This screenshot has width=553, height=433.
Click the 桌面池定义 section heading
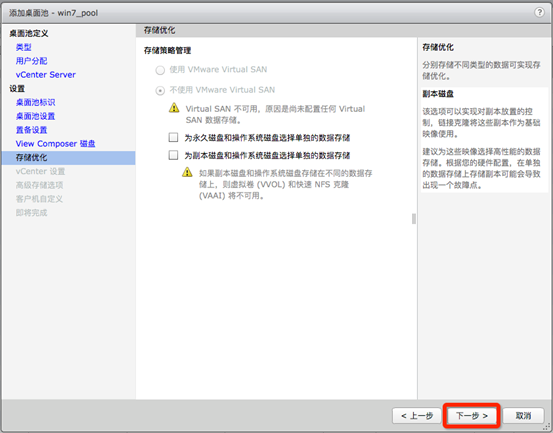[x=29, y=33]
